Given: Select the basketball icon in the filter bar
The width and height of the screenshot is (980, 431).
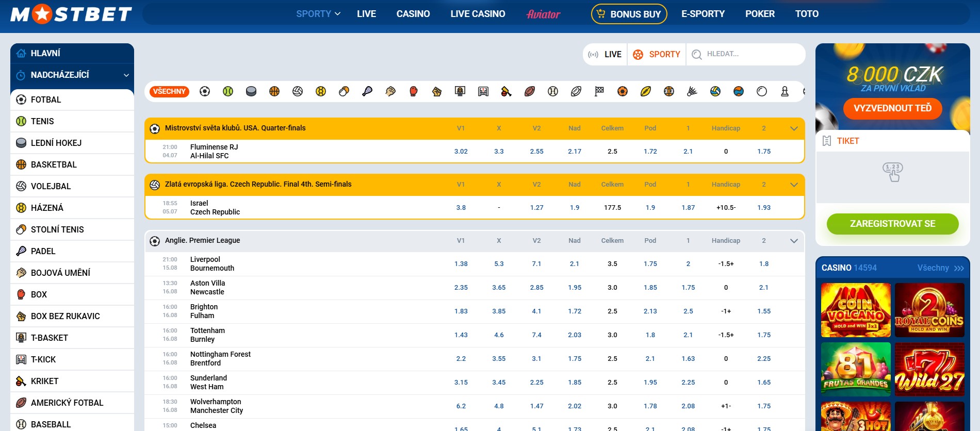Looking at the screenshot, I should coord(274,91).
